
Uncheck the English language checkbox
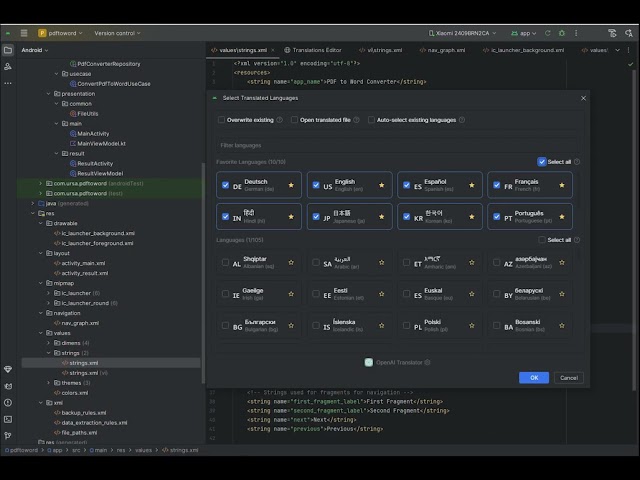[x=316, y=185]
